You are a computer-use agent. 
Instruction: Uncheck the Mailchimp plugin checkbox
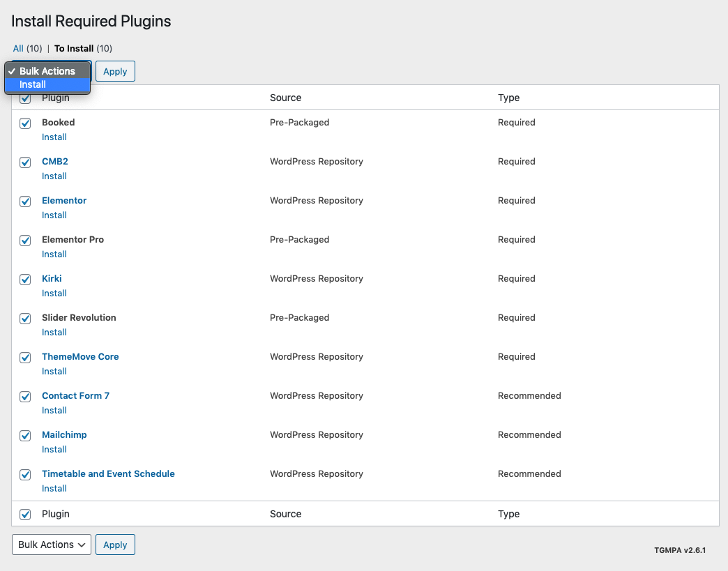[25, 435]
